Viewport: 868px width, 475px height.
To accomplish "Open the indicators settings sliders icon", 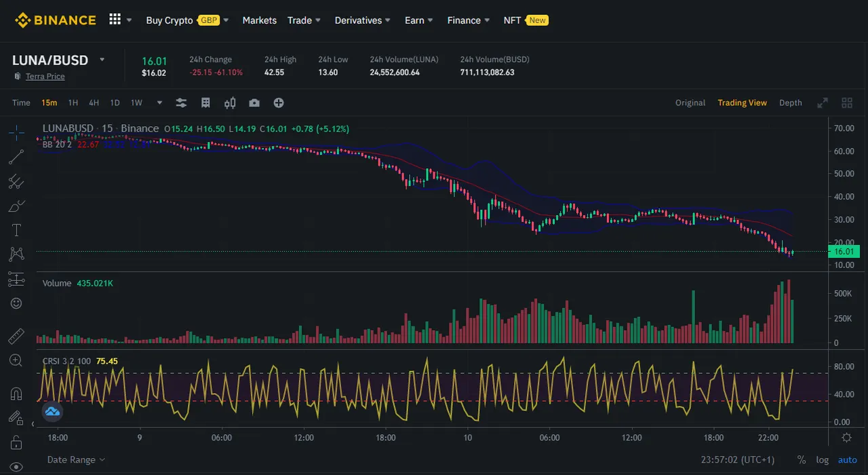I will pyautogui.click(x=181, y=103).
